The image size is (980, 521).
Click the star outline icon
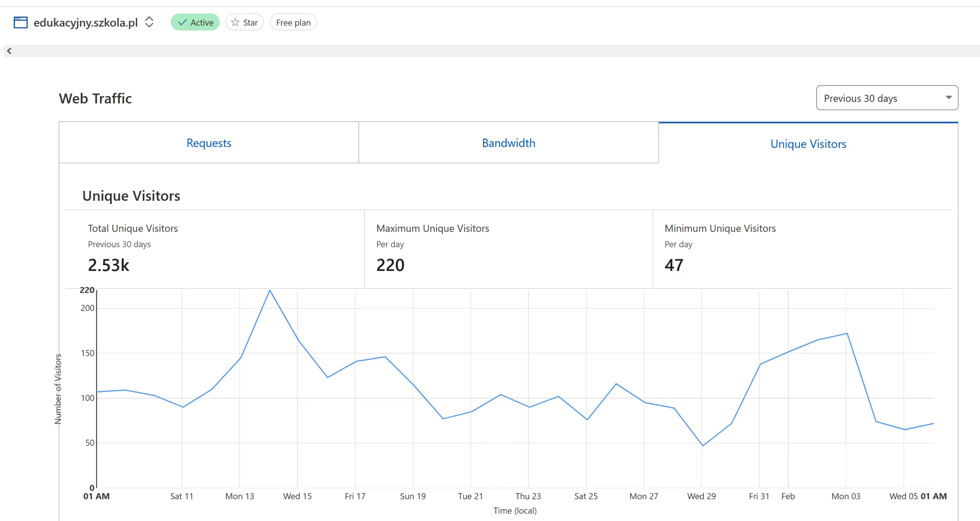[235, 23]
